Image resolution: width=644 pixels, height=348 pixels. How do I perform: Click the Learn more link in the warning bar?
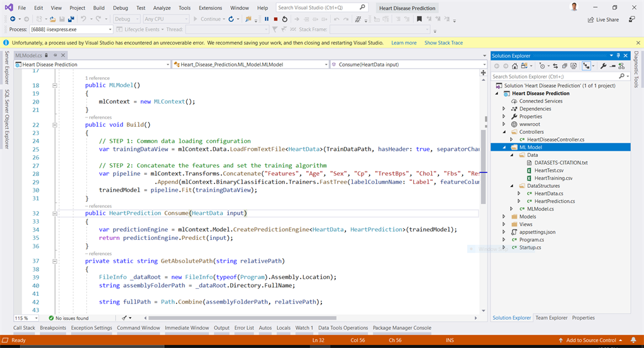coord(404,43)
